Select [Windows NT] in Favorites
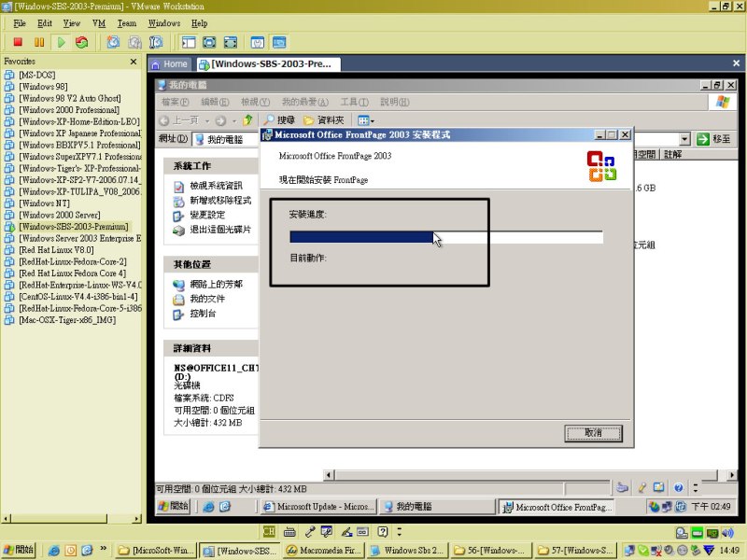Image resolution: width=747 pixels, height=560 pixels. 44,203
